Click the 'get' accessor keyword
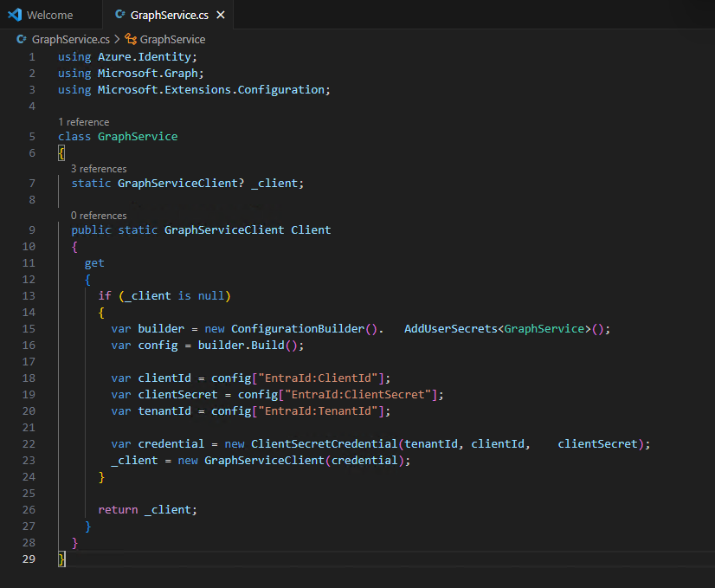 coord(94,263)
